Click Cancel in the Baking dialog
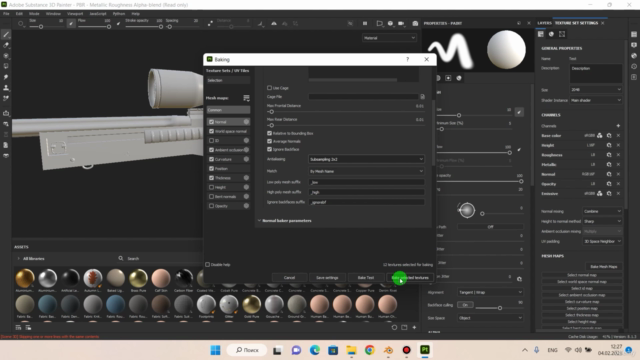Screen dimensions: 640x360 pyautogui.click(x=289, y=278)
